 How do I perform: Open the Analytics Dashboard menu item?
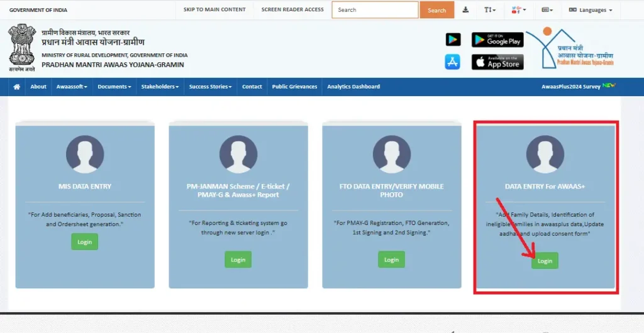353,87
